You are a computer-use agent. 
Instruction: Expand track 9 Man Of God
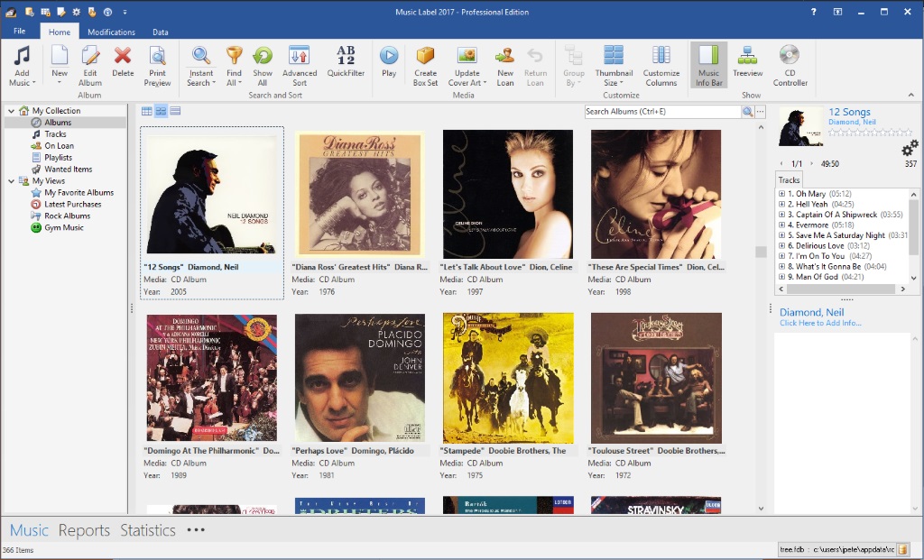click(781, 277)
